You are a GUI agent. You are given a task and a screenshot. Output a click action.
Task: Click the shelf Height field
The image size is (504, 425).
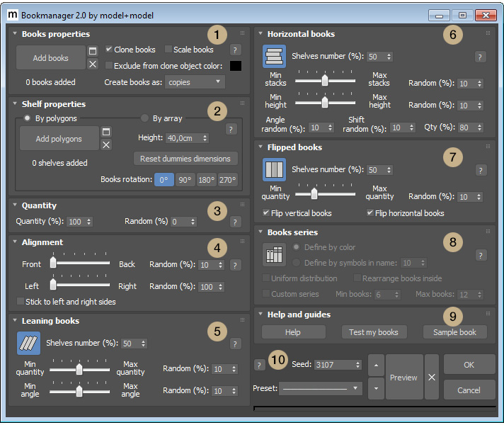click(x=188, y=138)
